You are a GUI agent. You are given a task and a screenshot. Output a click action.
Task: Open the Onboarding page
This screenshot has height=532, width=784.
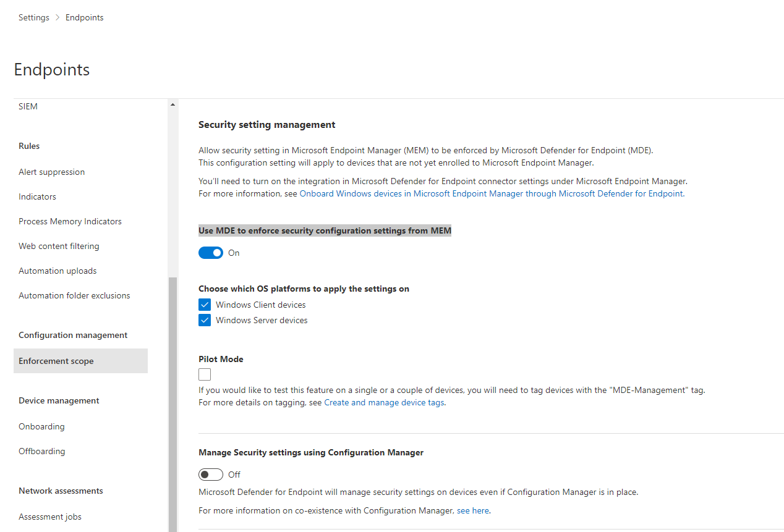pos(41,426)
